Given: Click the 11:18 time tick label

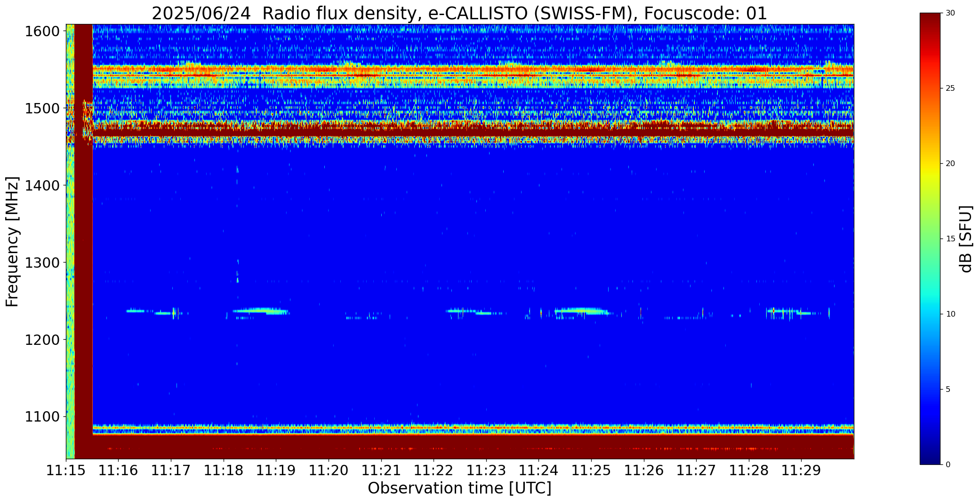Looking at the screenshot, I should click(x=224, y=470).
